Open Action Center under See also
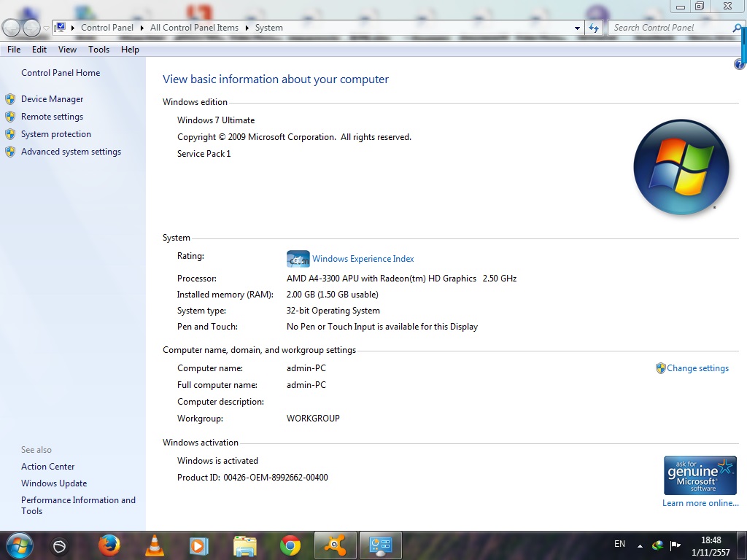 coord(47,467)
